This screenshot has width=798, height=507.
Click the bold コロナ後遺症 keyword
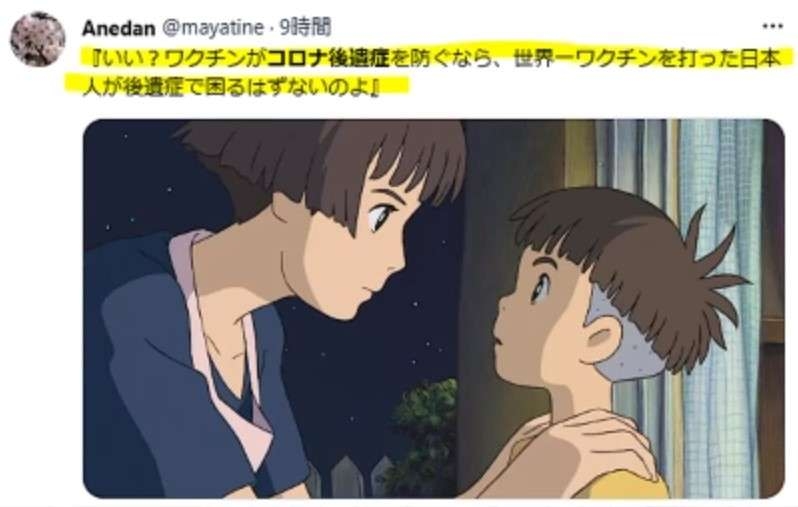(x=328, y=59)
